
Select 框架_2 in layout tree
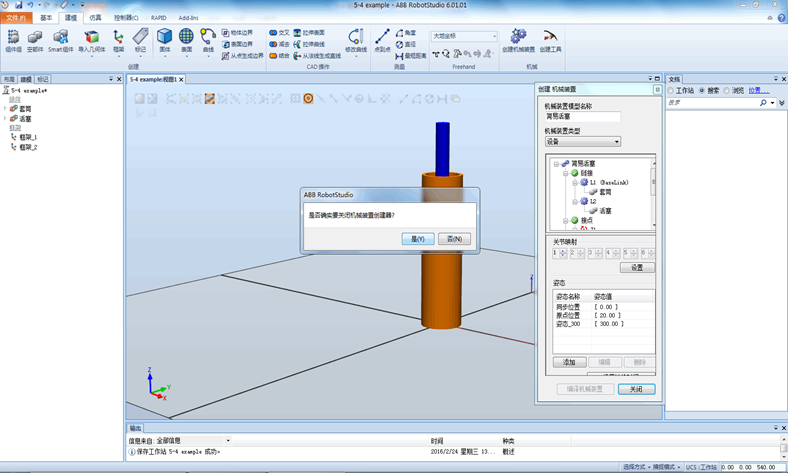tap(28, 147)
